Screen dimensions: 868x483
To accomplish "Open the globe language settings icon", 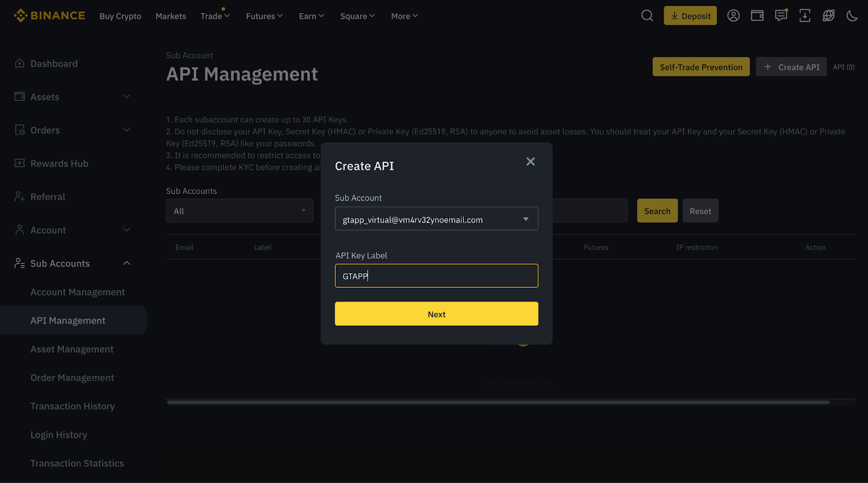I will pyautogui.click(x=828, y=16).
